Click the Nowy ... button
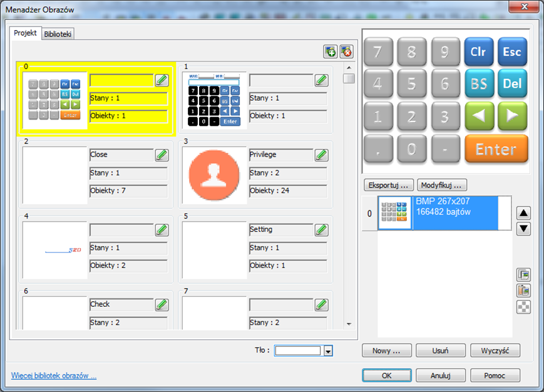 386,351
